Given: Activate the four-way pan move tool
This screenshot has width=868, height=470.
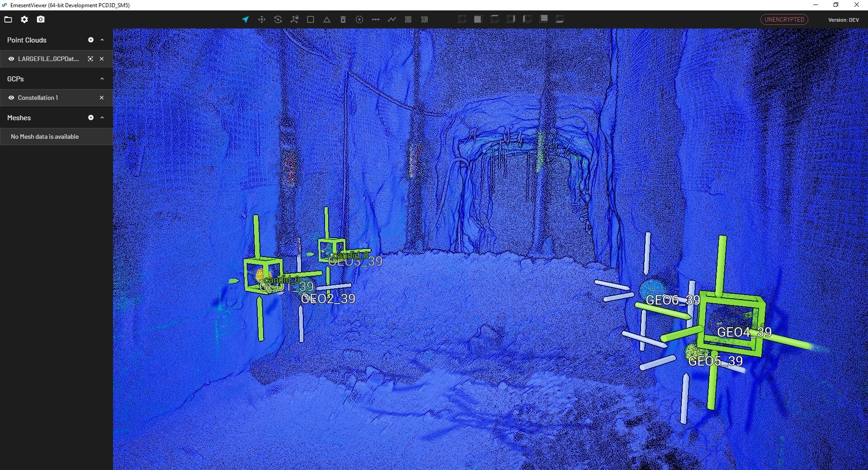Looking at the screenshot, I should point(261,19).
